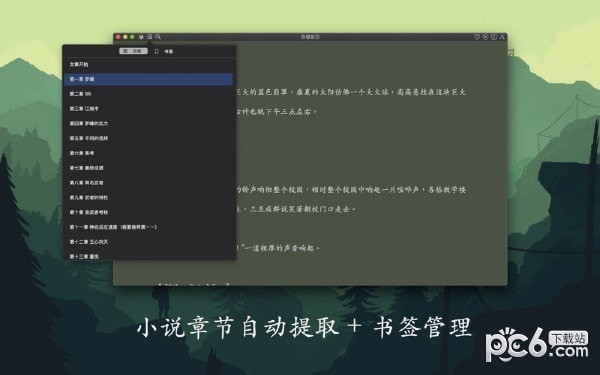
Task: Open the '第二章 RR' chapter
Action: tap(148, 94)
